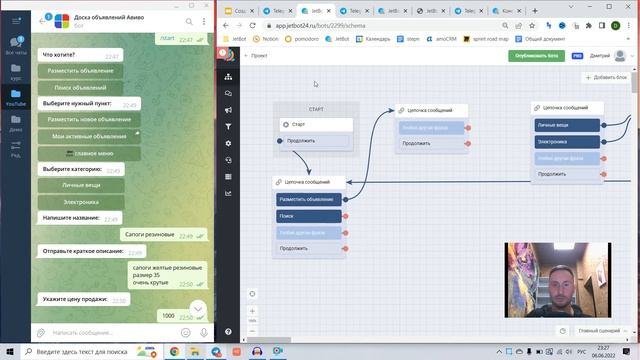Viewport: 640px width, 360px height.
Task: Go back to Проект
Action: point(256,56)
